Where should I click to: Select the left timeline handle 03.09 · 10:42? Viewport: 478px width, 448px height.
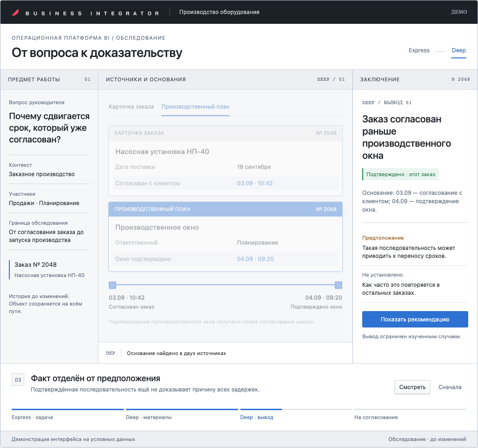click(112, 285)
